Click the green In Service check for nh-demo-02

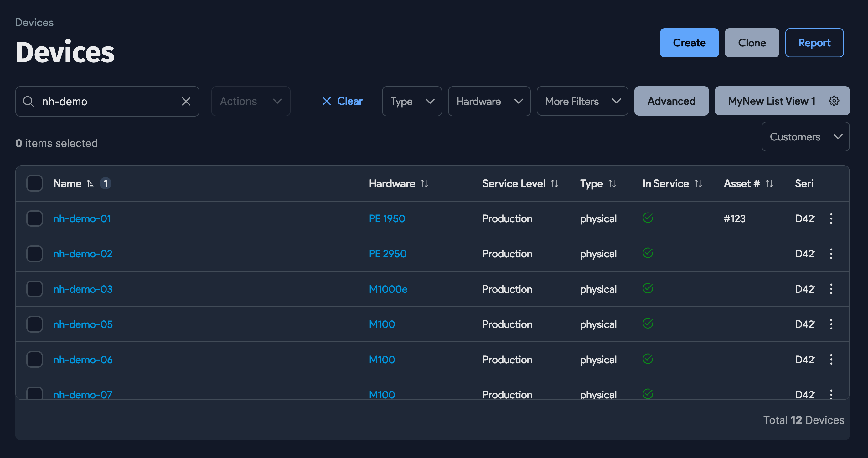click(x=648, y=253)
